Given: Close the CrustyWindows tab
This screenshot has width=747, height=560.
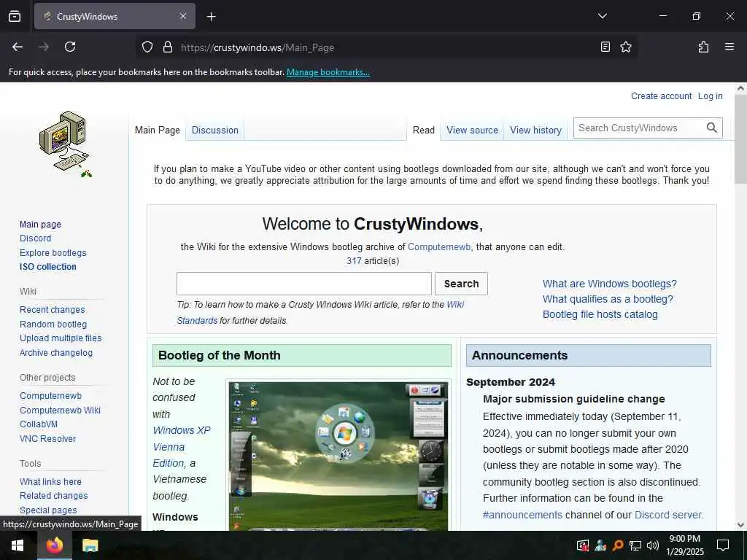Looking at the screenshot, I should (x=183, y=16).
